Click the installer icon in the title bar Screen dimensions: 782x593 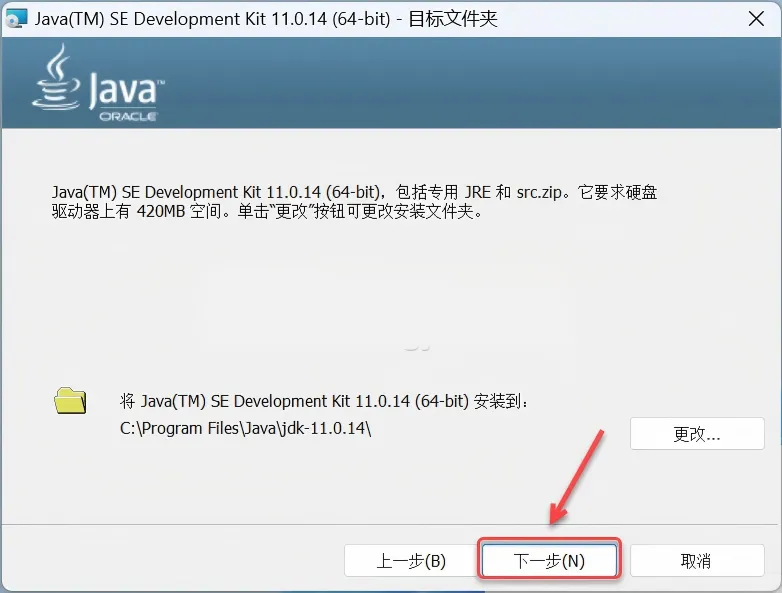(x=16, y=18)
